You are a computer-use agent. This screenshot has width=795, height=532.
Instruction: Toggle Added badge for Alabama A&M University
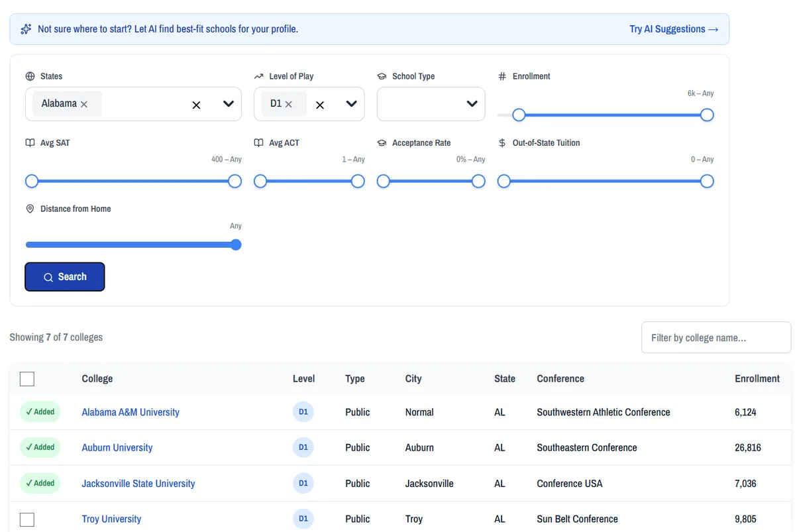tap(40, 411)
